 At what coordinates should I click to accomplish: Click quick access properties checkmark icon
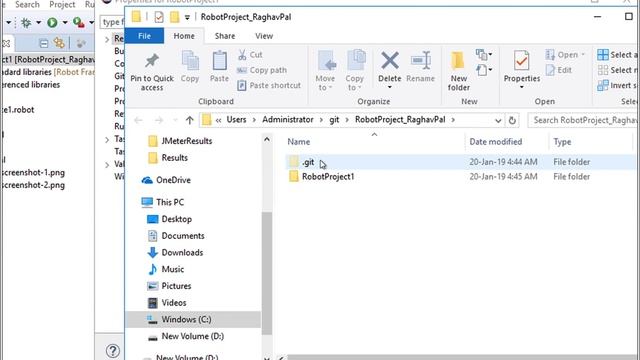coord(159,17)
